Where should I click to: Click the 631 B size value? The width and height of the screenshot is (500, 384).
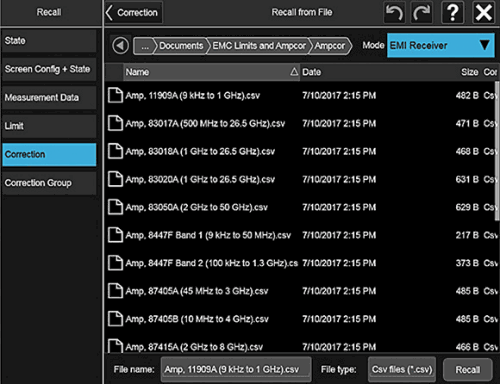(467, 180)
